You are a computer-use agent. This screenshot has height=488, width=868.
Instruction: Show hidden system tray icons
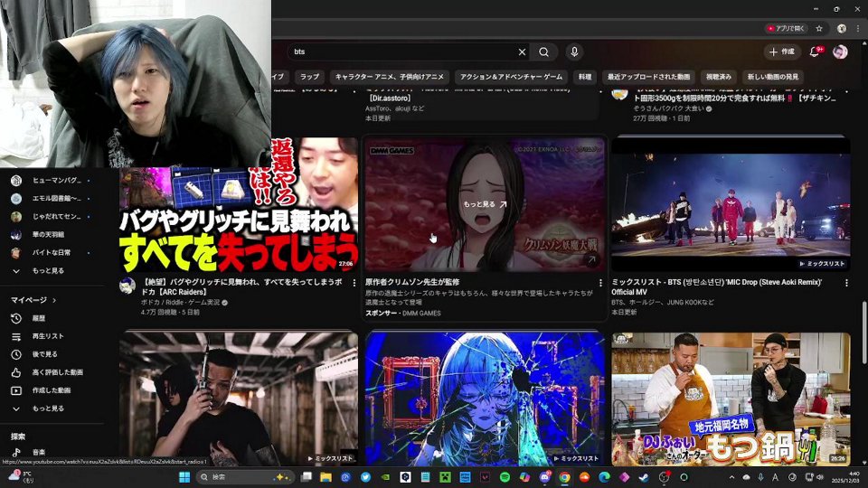click(731, 477)
